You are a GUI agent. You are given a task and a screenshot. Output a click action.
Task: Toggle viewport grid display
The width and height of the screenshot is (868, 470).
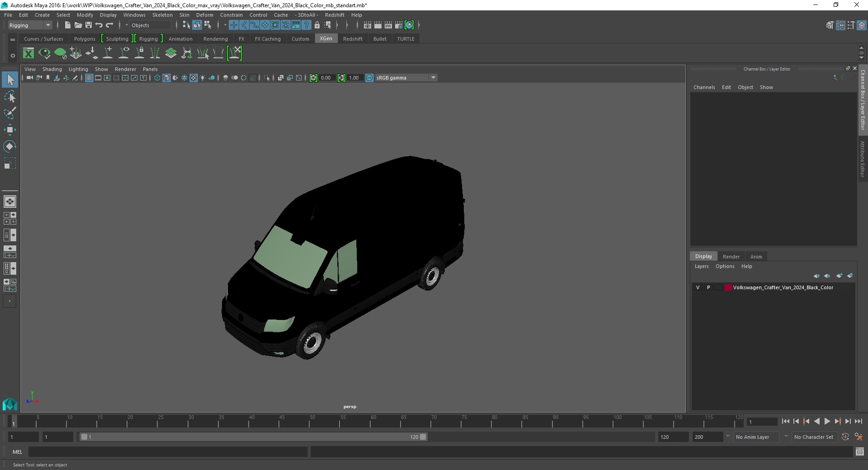tap(89, 78)
